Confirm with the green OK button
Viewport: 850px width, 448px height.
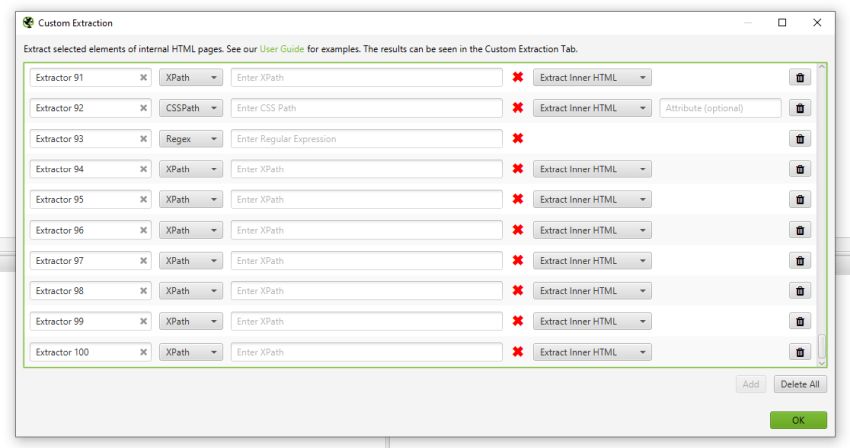click(798, 421)
